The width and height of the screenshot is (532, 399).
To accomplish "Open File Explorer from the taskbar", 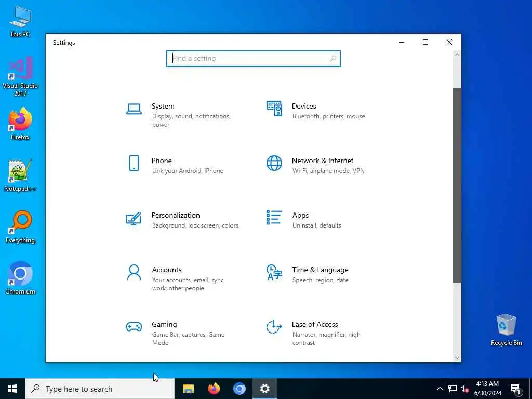I will click(188, 389).
